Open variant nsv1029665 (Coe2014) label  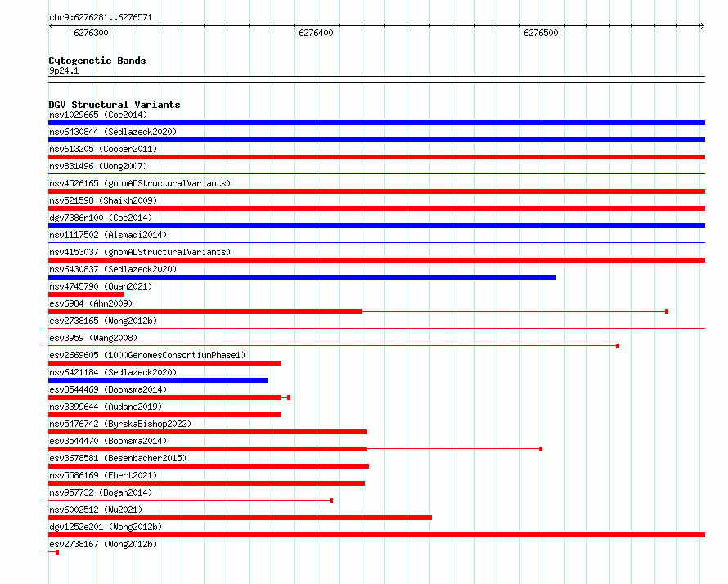(x=98, y=115)
